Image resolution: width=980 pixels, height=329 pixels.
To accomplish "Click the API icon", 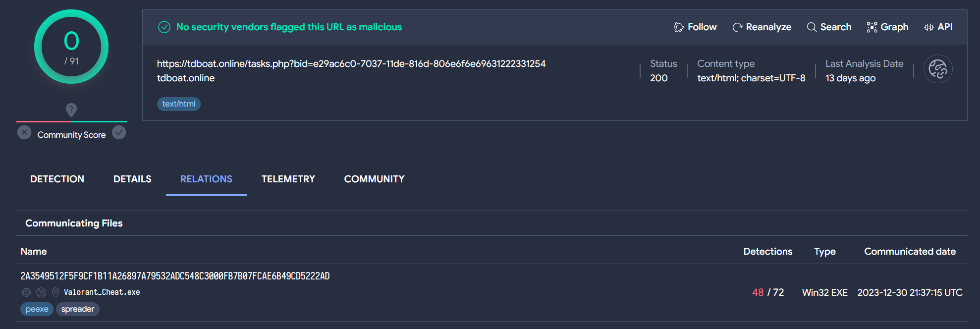I will pos(929,27).
